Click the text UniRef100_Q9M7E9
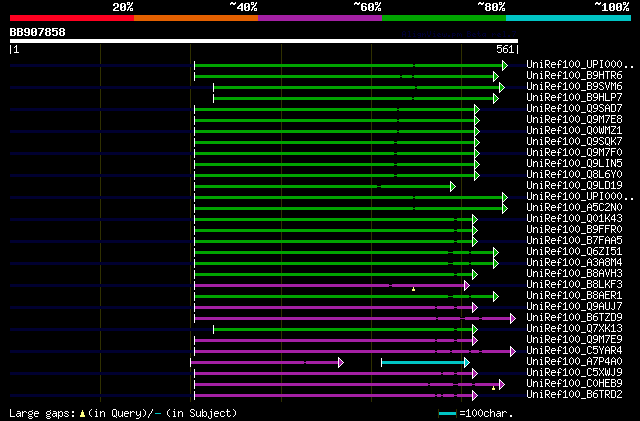This screenshot has width=640, height=421. coord(574,340)
